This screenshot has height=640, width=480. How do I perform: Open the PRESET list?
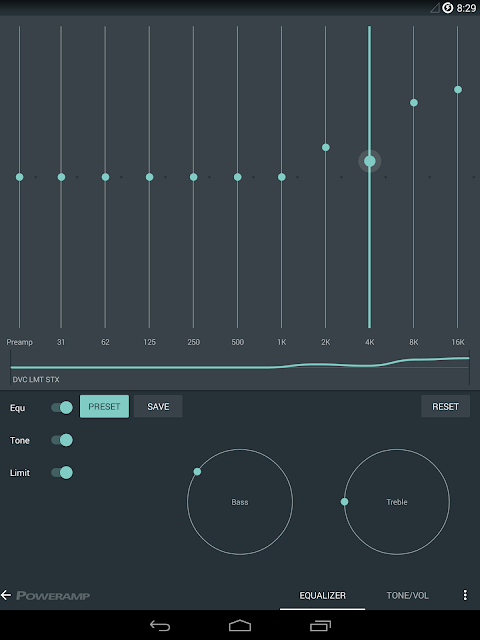point(104,407)
